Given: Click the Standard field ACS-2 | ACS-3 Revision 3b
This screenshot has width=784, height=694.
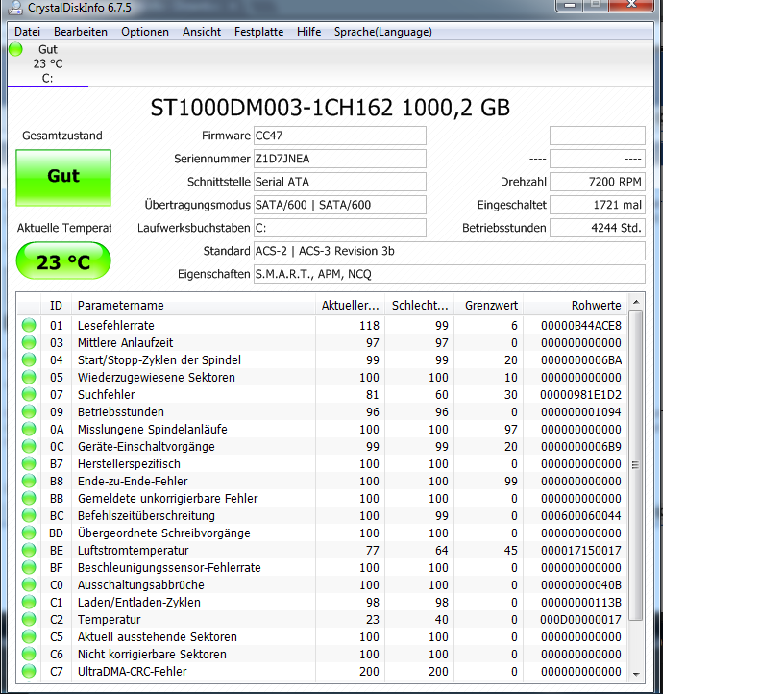Looking at the screenshot, I should 450,251.
